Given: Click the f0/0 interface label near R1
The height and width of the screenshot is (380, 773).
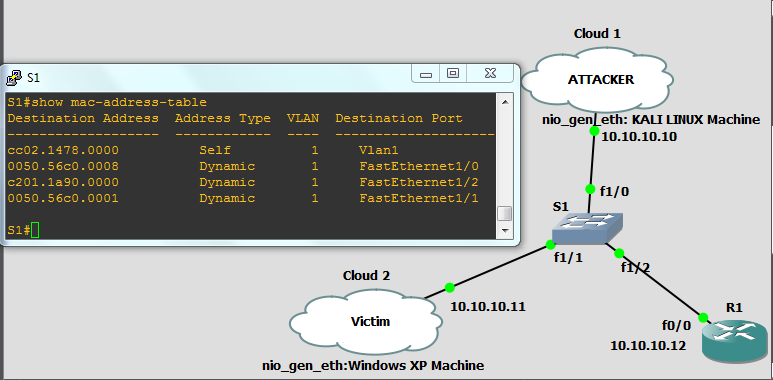Looking at the screenshot, I should 676,325.
